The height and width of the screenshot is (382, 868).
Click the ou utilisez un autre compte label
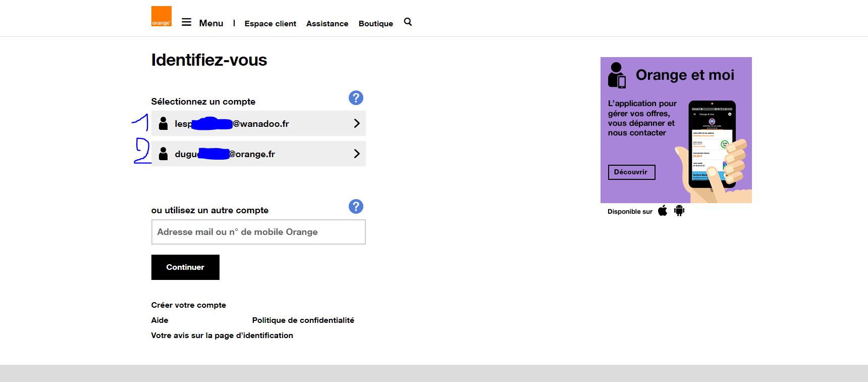tap(210, 210)
